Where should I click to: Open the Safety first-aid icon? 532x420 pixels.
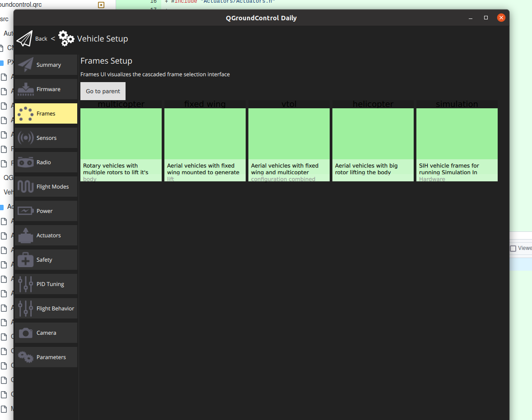pos(26,259)
